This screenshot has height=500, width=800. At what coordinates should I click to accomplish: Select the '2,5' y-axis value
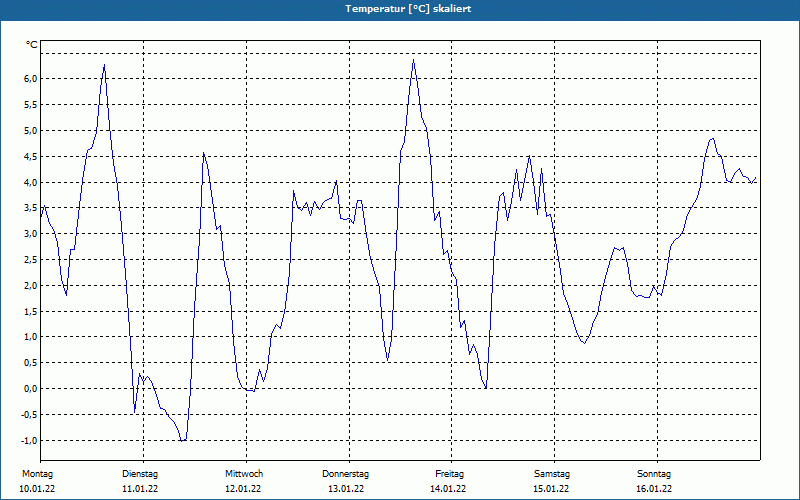[x=31, y=260]
